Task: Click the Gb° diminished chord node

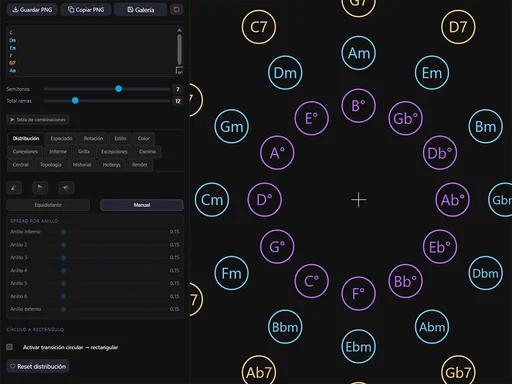Action: pos(406,118)
